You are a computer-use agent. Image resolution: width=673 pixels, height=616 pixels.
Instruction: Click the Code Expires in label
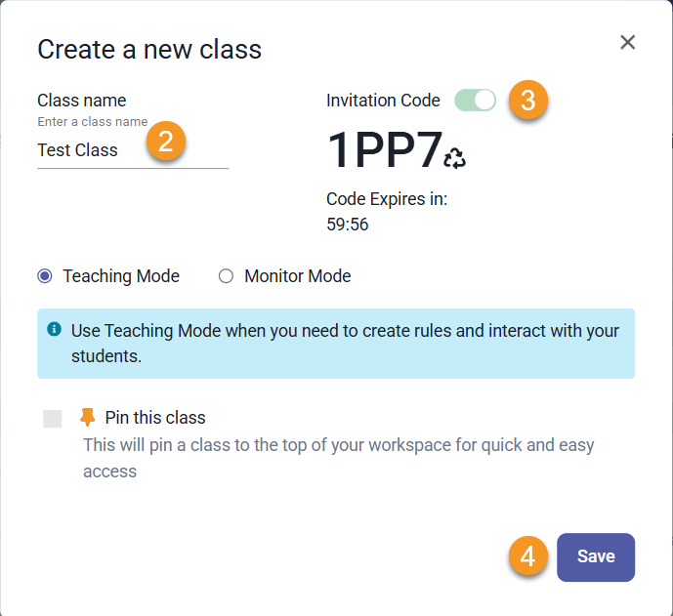click(387, 200)
